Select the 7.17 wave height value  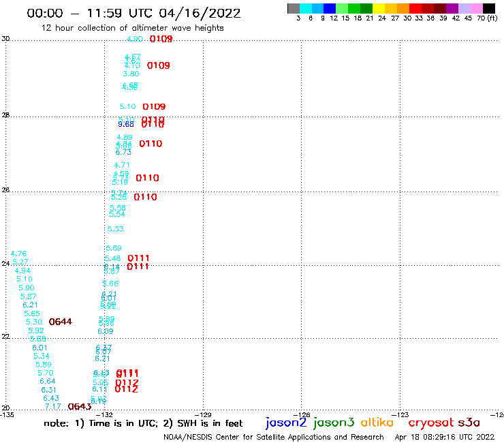pos(53,406)
